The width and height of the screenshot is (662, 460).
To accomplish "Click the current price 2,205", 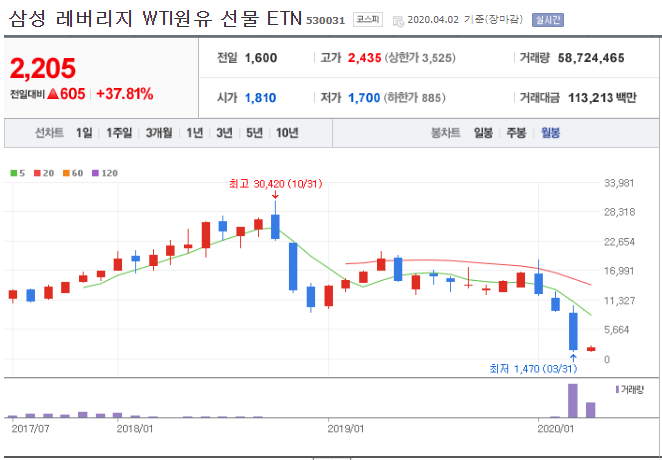I will [43, 68].
